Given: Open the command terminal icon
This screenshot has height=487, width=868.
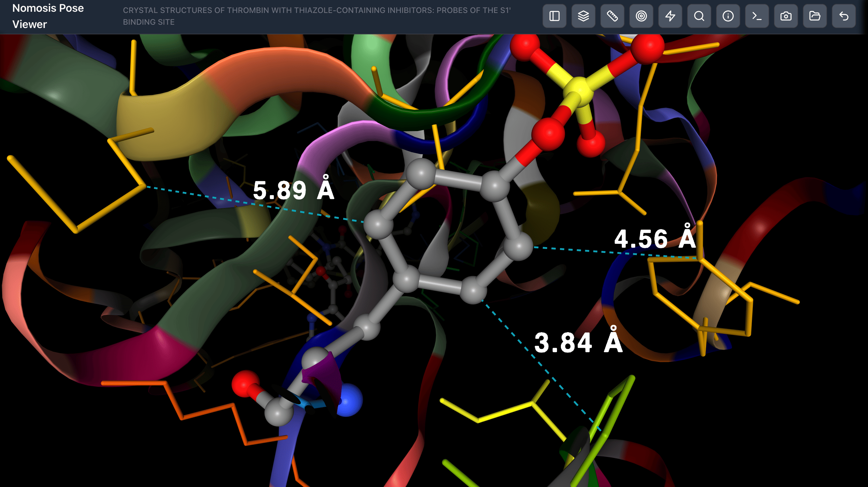Looking at the screenshot, I should coord(757,16).
